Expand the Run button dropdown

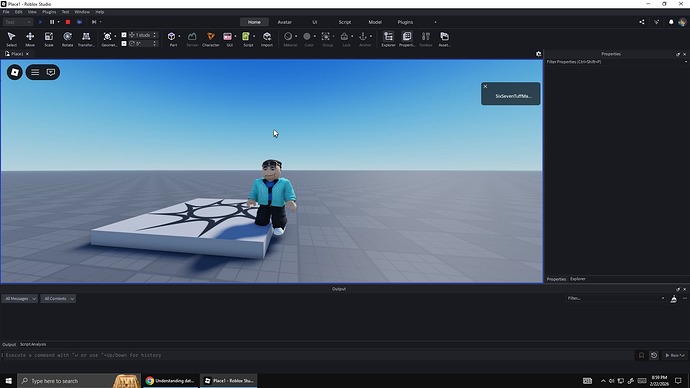pos(683,355)
